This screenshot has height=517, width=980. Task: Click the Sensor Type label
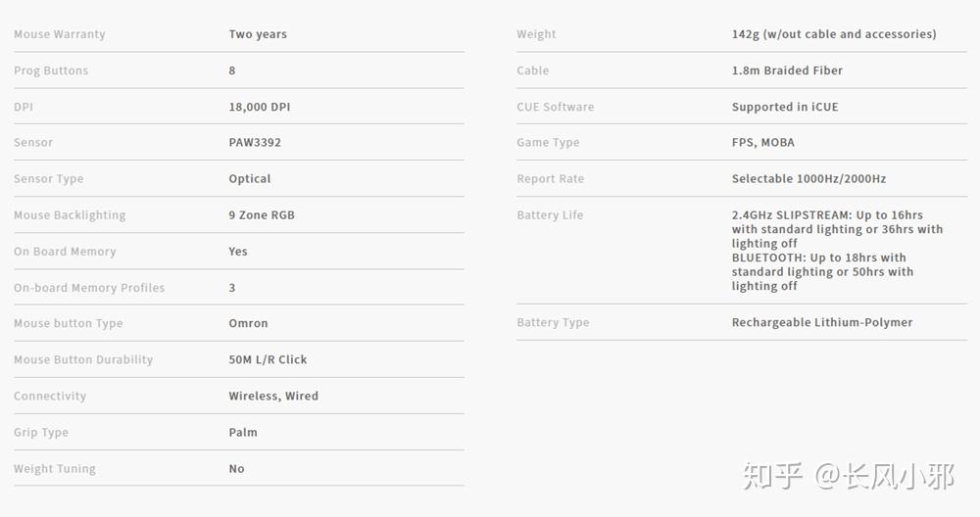tap(49, 179)
